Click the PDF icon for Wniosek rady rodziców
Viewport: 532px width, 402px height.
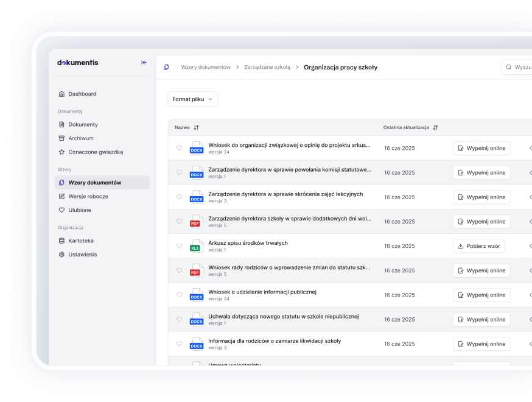[195, 270]
